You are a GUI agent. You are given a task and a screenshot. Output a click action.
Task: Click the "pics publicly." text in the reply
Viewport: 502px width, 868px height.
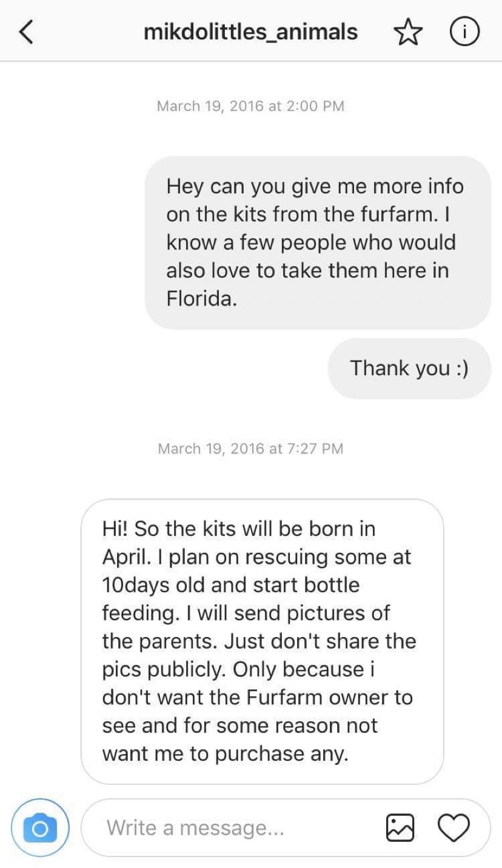point(164,669)
